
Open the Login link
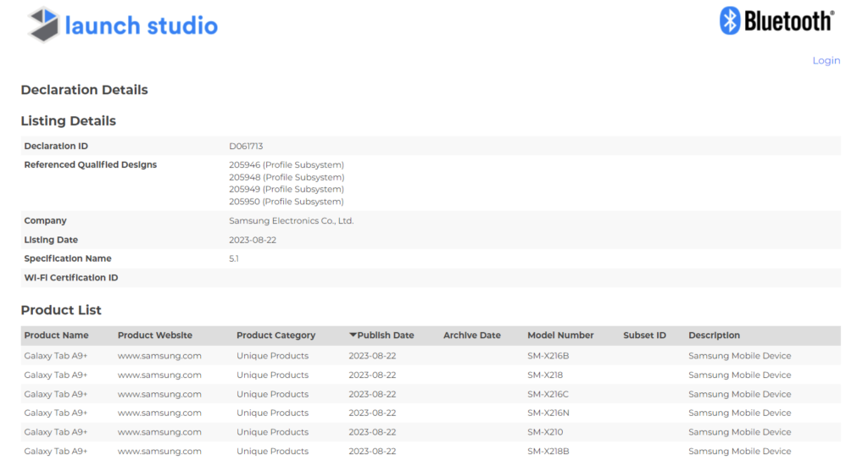coord(826,60)
